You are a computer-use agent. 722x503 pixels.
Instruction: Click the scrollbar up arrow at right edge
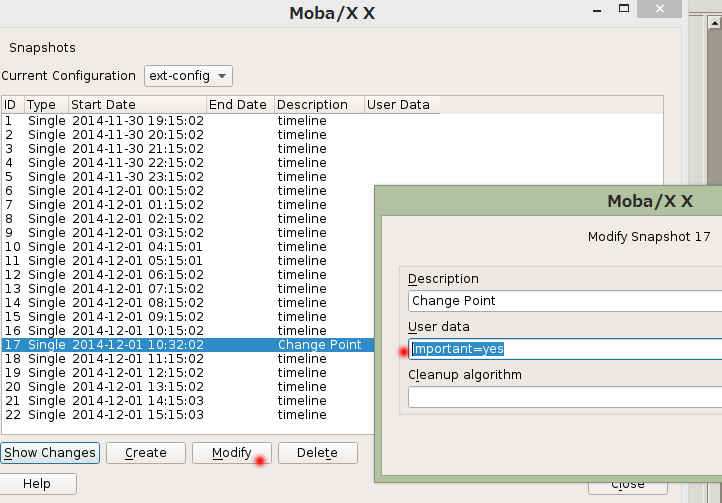coord(715,22)
